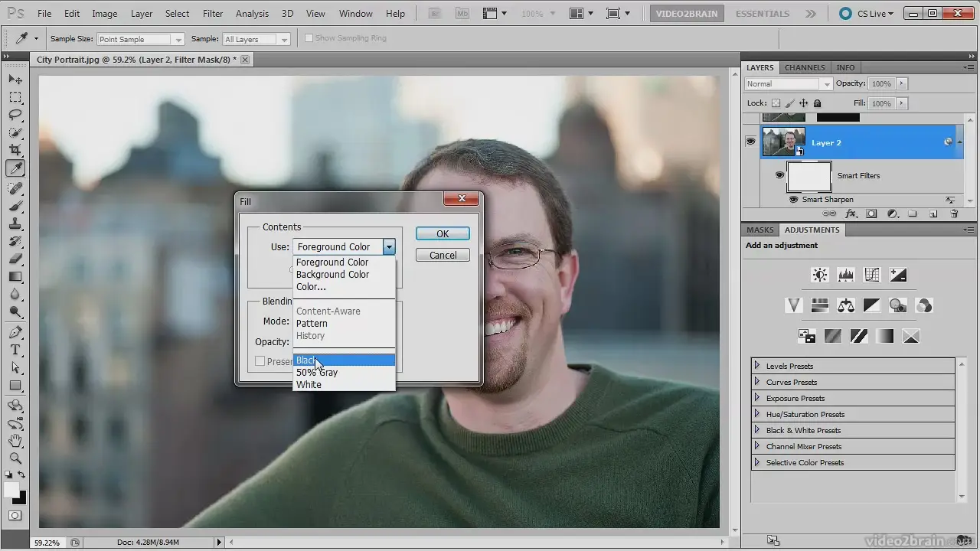Viewport: 980px width, 551px height.
Task: Select the Zoom tool in the toolbox
Action: pyautogui.click(x=15, y=458)
